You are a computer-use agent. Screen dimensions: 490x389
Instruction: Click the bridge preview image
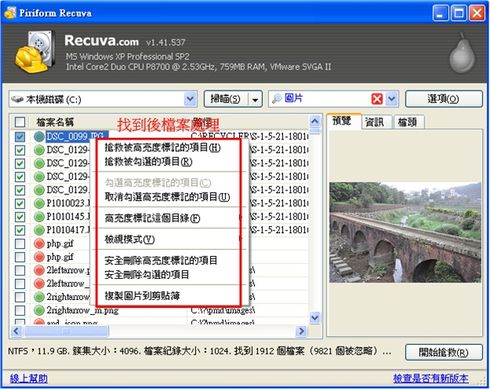(405, 232)
